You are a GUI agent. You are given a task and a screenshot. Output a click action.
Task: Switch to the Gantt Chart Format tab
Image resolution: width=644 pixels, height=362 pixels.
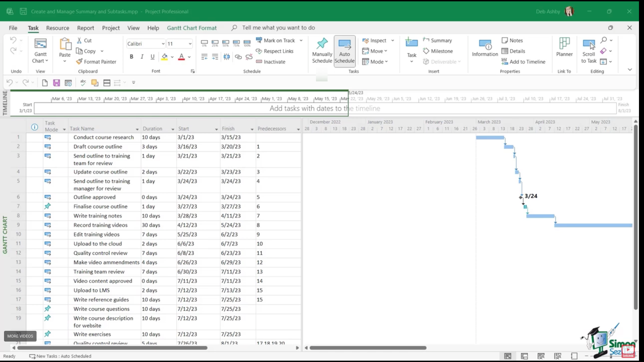pyautogui.click(x=192, y=28)
